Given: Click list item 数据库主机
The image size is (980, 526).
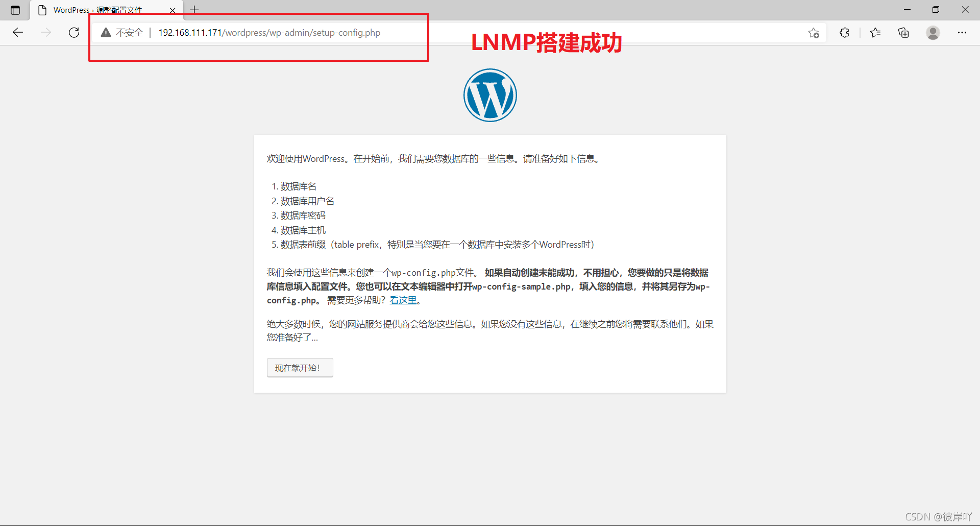Looking at the screenshot, I should [303, 230].
